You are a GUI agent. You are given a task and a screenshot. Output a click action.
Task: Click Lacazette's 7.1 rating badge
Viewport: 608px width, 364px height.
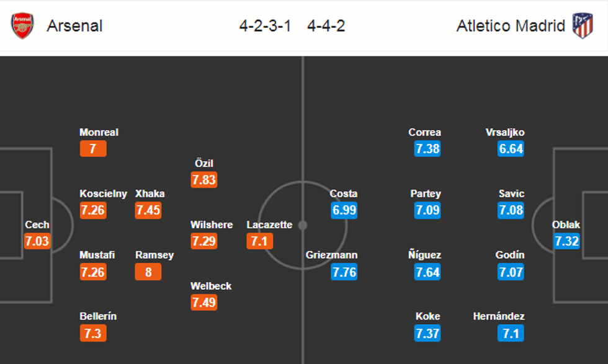259,241
